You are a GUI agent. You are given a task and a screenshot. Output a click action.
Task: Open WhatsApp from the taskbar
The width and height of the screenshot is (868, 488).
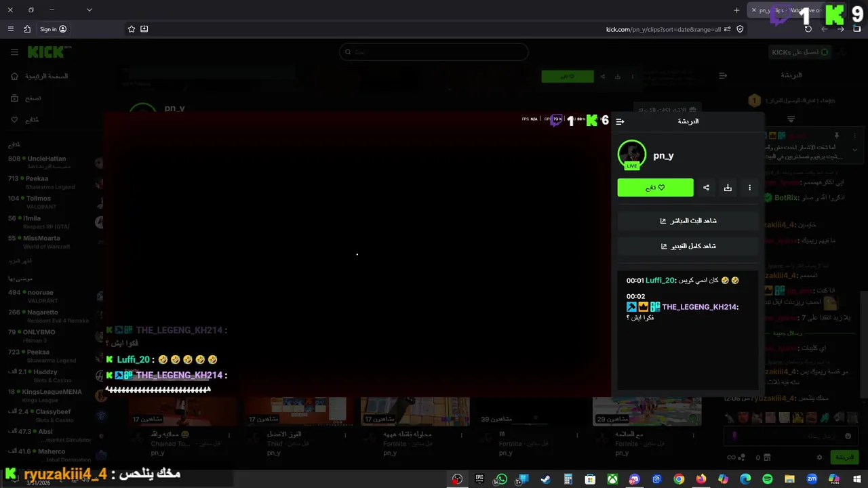coord(501,479)
